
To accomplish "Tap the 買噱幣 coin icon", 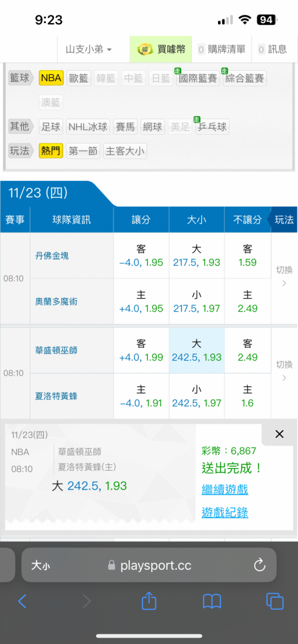I will point(144,50).
